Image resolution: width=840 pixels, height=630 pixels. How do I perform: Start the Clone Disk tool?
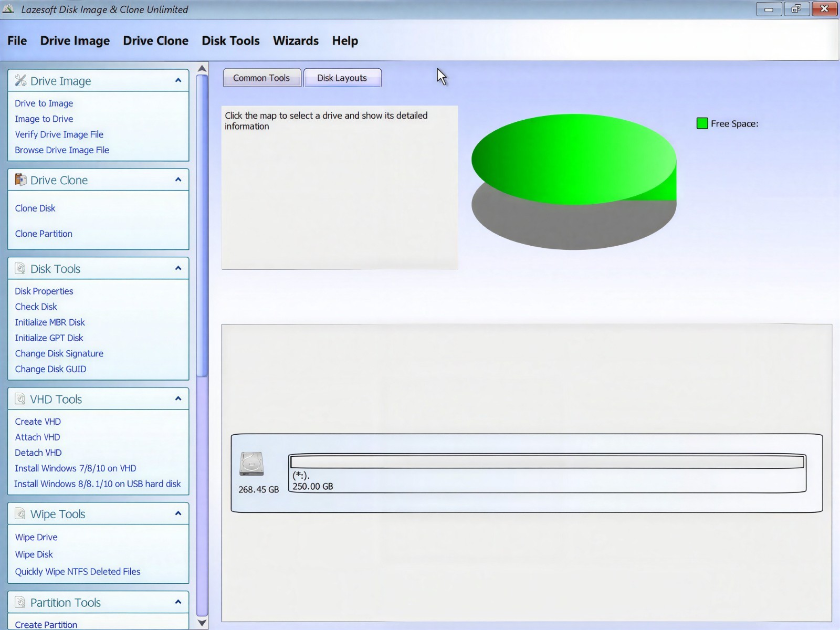(35, 208)
